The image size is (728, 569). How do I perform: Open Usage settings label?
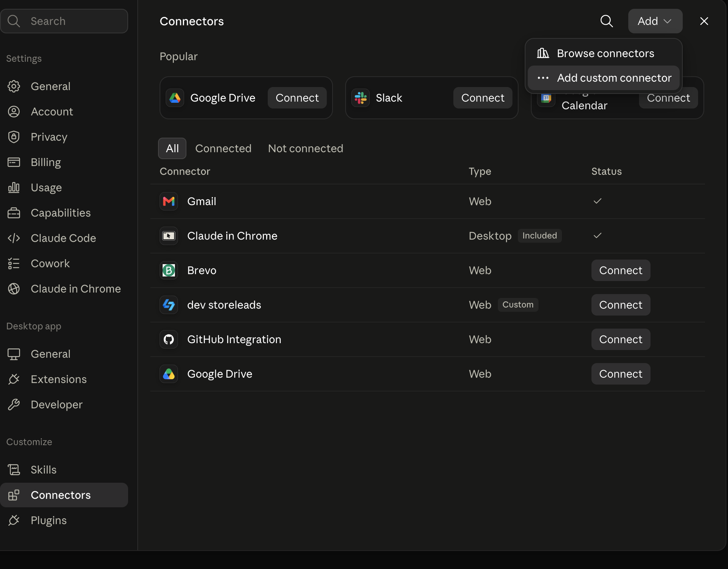46,187
